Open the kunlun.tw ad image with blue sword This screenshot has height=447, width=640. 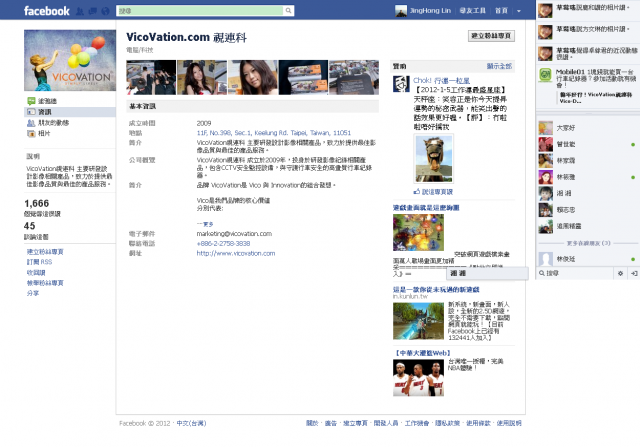[x=418, y=321]
